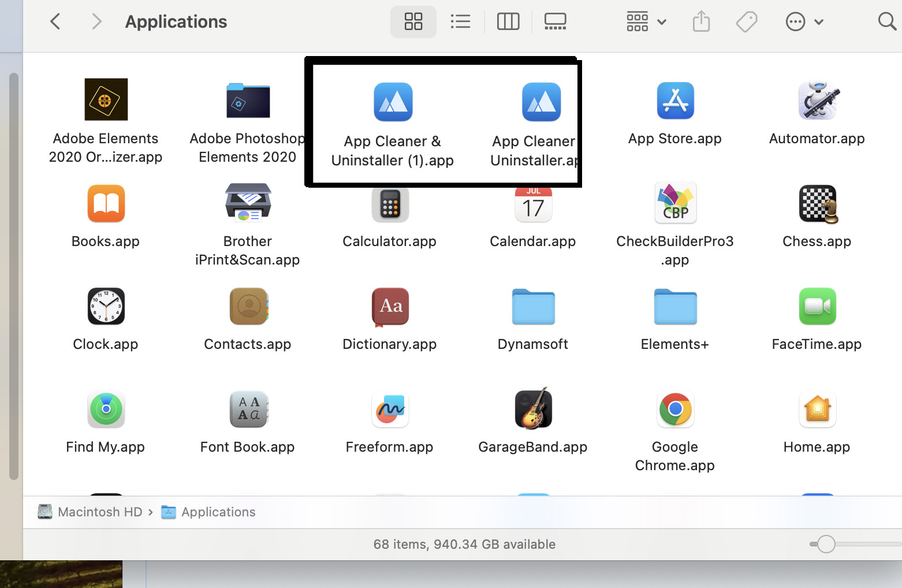Click the 'Dynamsoft' folder name label

click(x=532, y=344)
